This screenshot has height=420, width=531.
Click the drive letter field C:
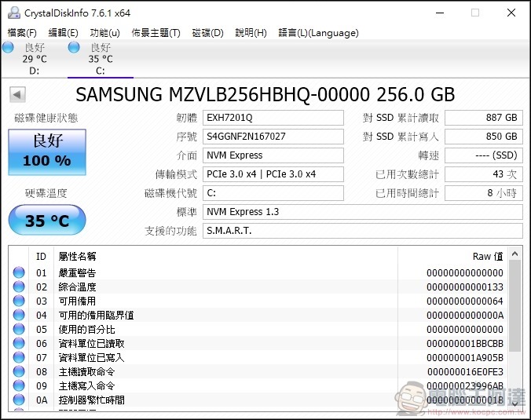click(x=273, y=193)
